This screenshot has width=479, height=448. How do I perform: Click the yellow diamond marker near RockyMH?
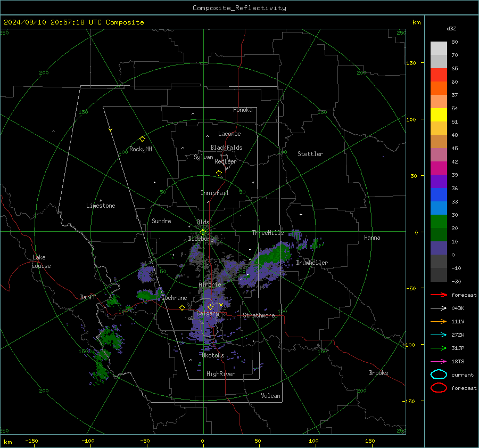(x=142, y=139)
